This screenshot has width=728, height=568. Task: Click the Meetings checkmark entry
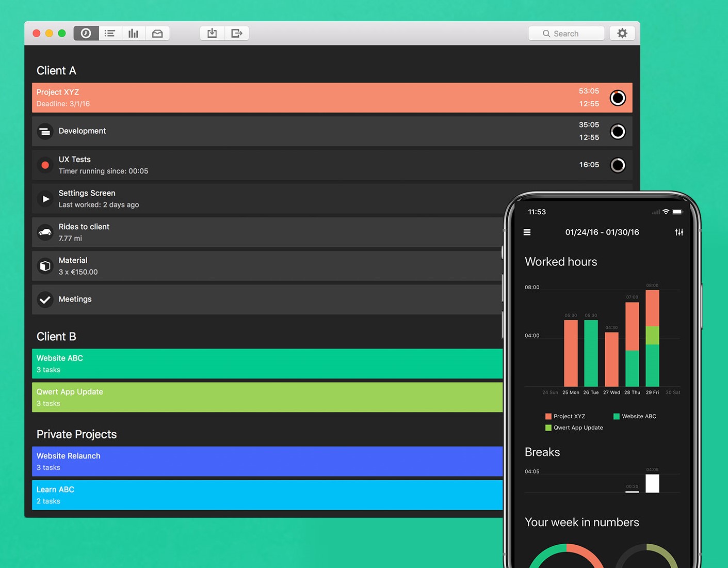pos(45,299)
